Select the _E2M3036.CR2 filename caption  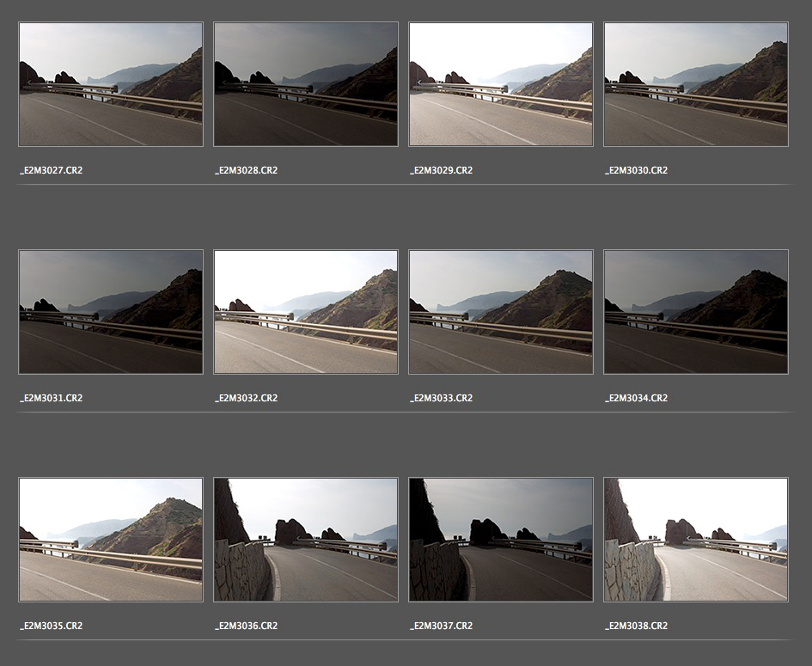pos(247,626)
